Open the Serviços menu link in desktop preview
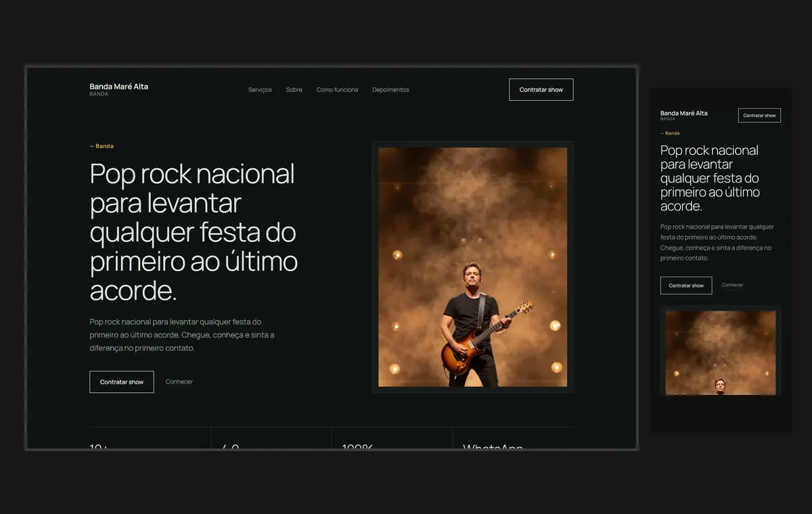 click(260, 90)
